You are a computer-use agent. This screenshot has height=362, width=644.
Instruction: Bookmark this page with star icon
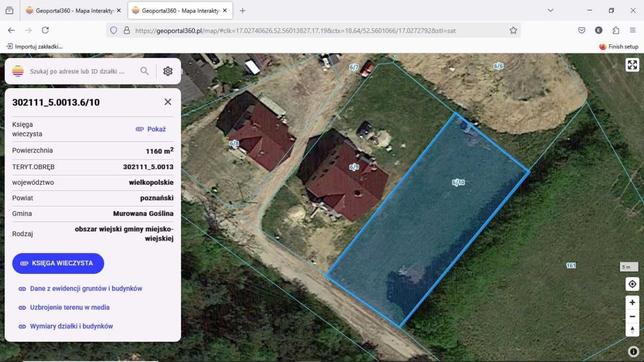[513, 30]
